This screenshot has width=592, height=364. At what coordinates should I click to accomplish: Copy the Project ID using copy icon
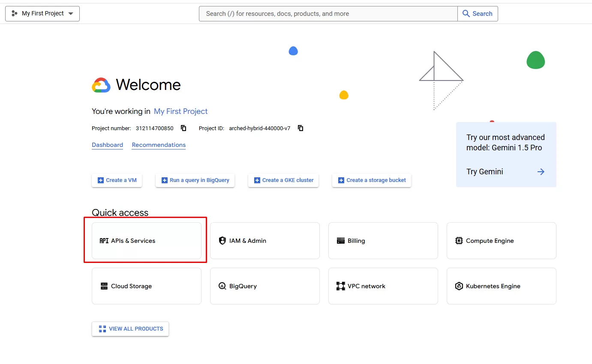click(x=301, y=128)
